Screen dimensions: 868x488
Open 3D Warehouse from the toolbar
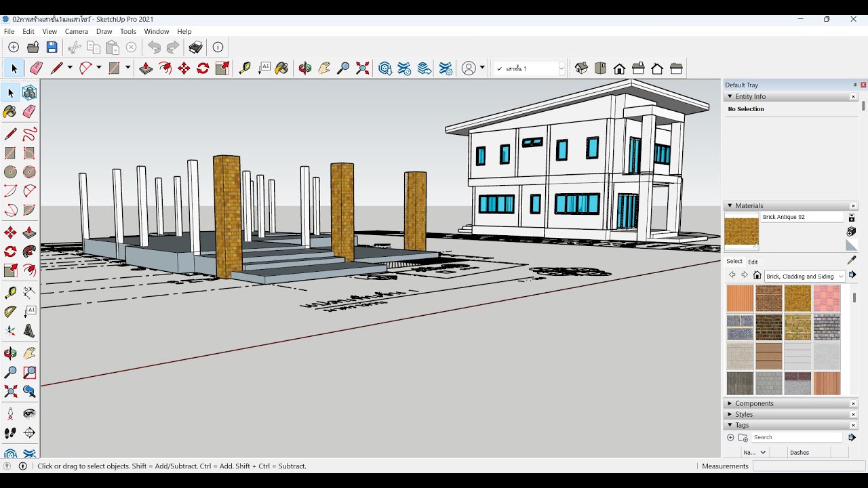(385, 68)
